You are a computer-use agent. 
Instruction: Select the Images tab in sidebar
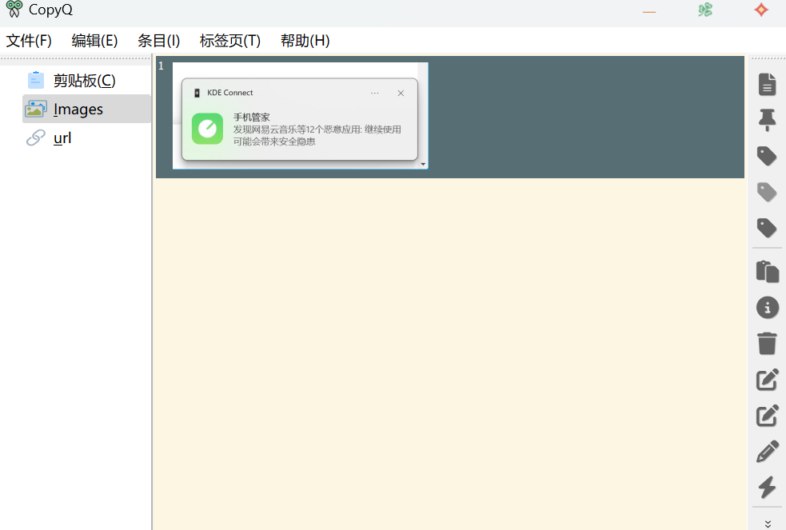[78, 109]
